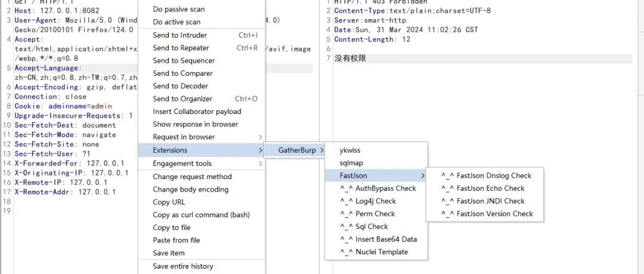Viewport: 644px width, 274px height.
Task: Expand the FastJson submenu
Action: point(376,176)
